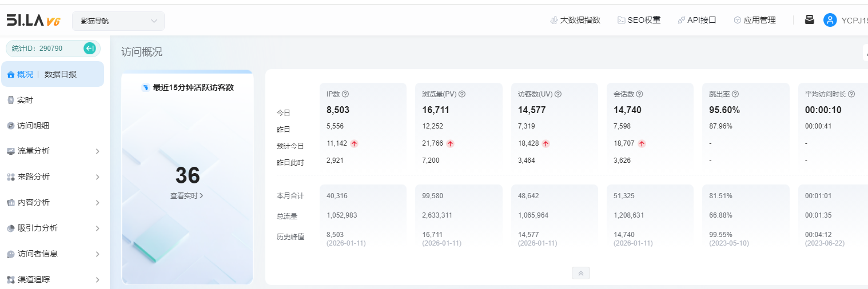The width and height of the screenshot is (868, 289).
Task: Click the blue user avatar icon
Action: (x=830, y=20)
